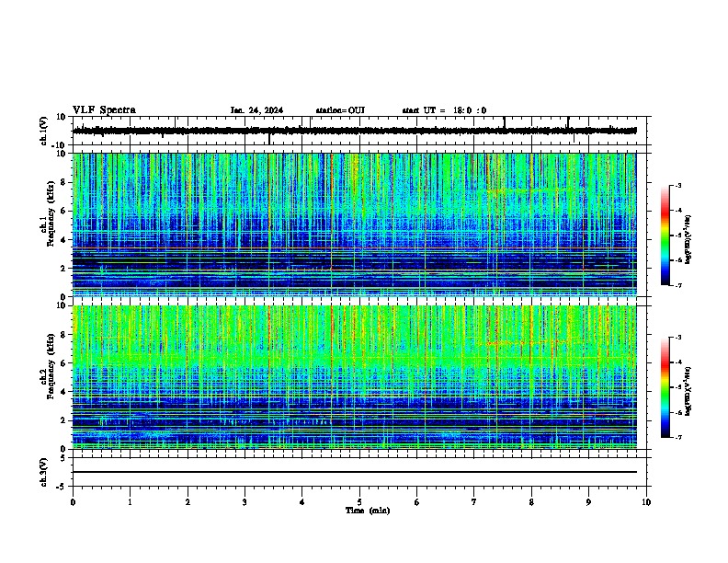Click the "-7" label on ch.2 color scale
The image size is (728, 563).
[x=678, y=437]
